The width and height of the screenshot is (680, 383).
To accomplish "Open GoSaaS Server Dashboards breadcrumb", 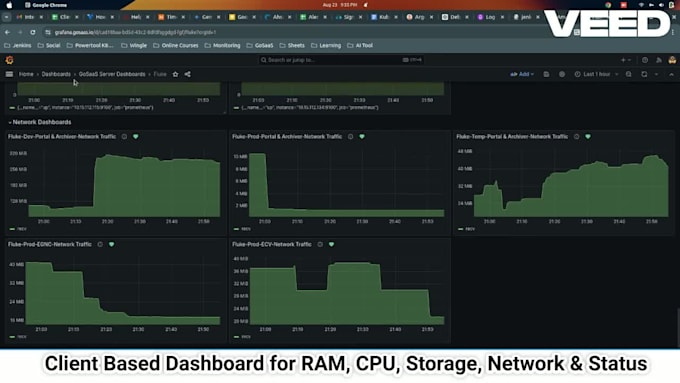I will pyautogui.click(x=112, y=74).
